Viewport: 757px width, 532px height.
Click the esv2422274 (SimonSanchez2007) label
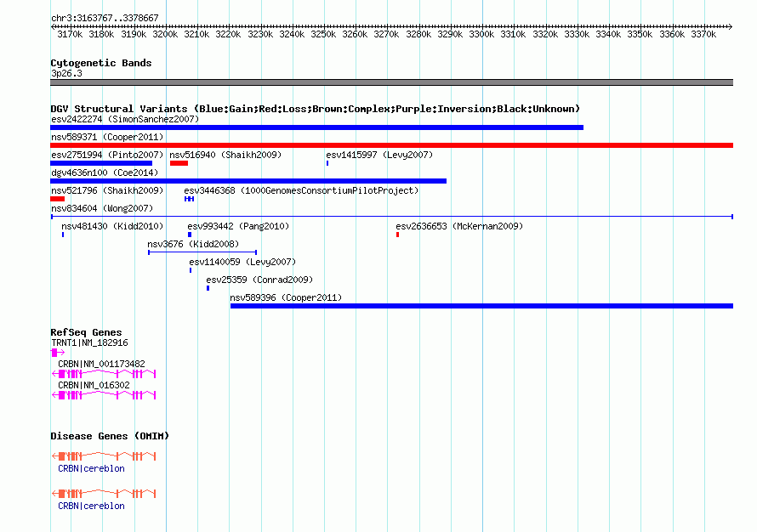[125, 119]
